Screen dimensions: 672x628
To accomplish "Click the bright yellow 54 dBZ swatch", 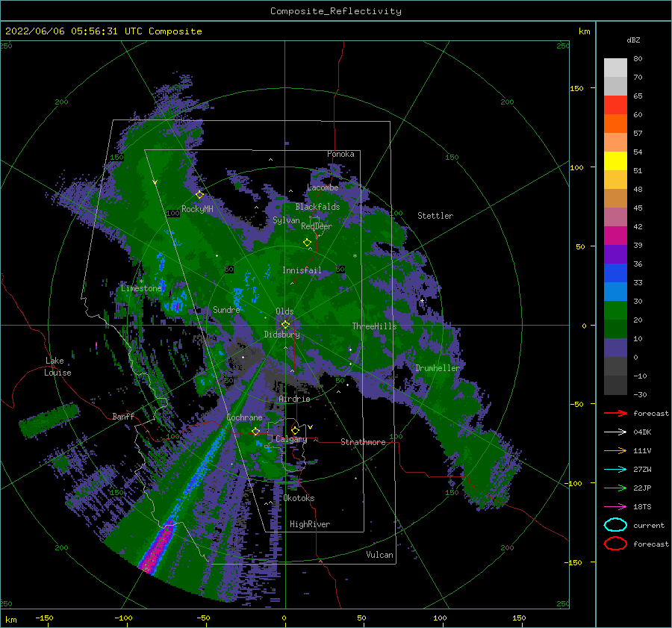I will [x=615, y=161].
